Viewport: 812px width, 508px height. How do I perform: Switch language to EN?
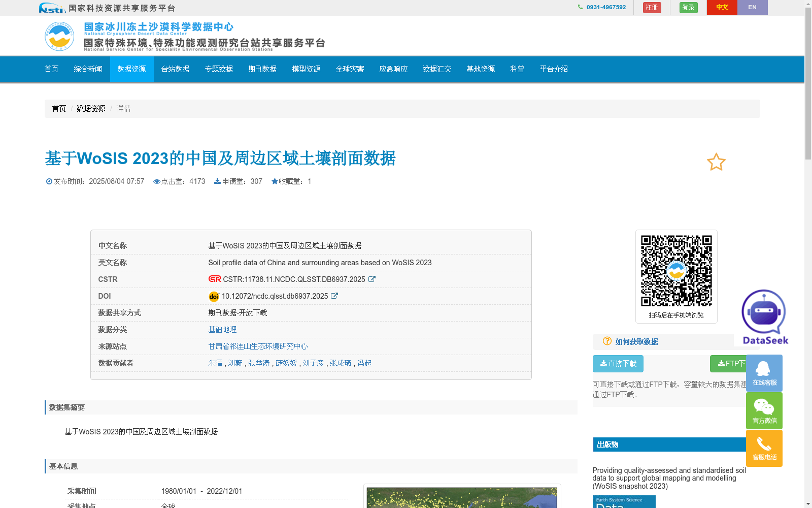pyautogui.click(x=752, y=8)
